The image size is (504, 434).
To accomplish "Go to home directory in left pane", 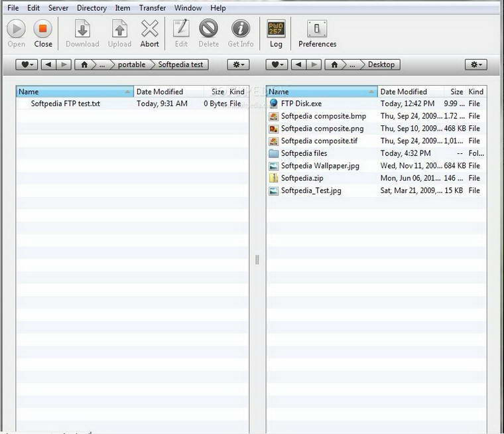I will click(84, 64).
